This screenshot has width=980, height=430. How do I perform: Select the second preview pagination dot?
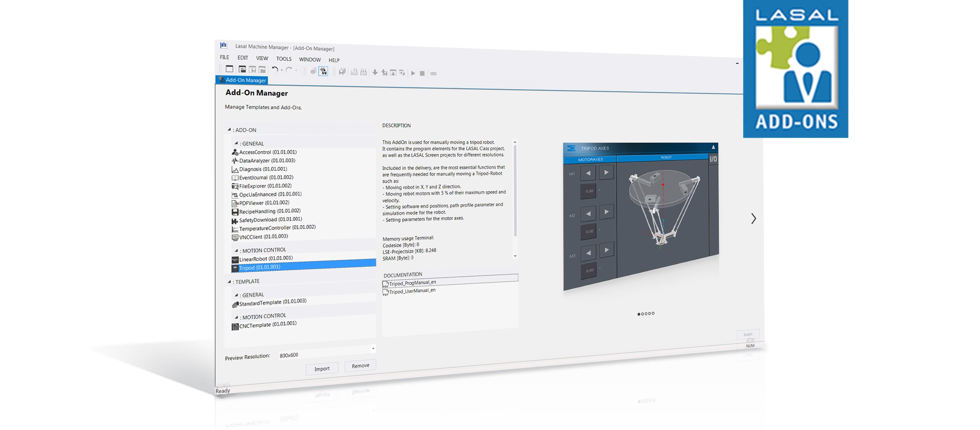tap(642, 314)
